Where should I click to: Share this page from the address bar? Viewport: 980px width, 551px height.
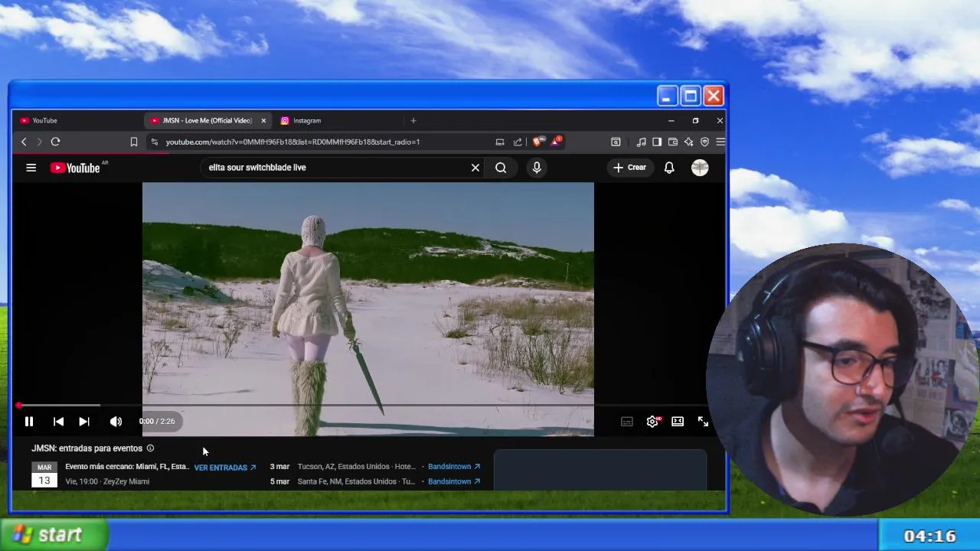518,142
